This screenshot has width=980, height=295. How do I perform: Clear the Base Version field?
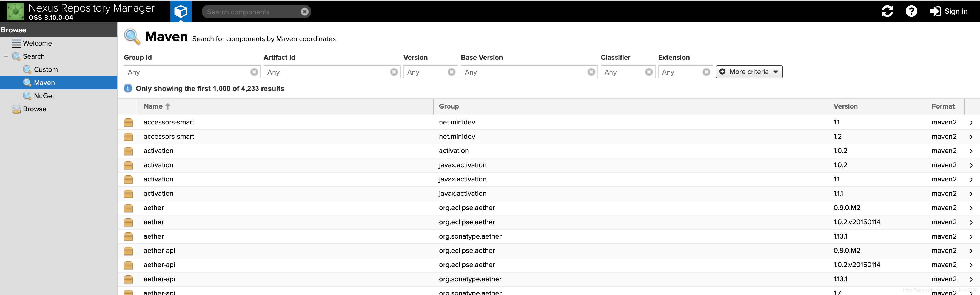pos(591,72)
